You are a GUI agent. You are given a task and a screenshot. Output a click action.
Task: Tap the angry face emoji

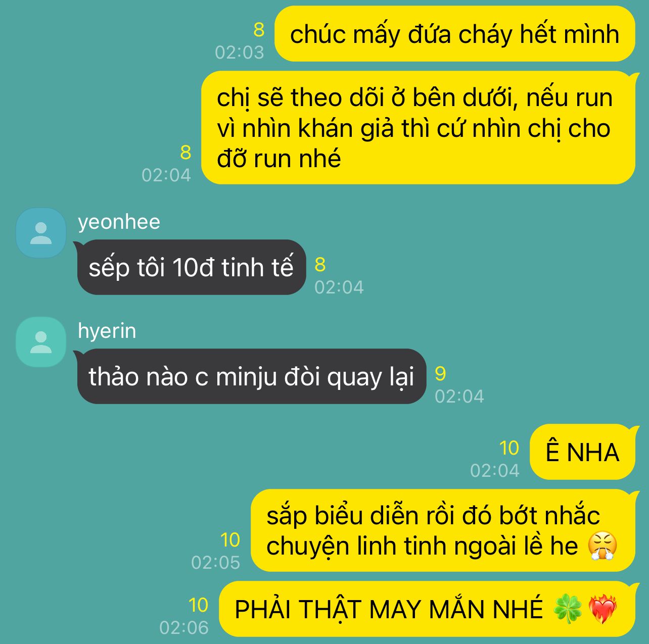[602, 546]
